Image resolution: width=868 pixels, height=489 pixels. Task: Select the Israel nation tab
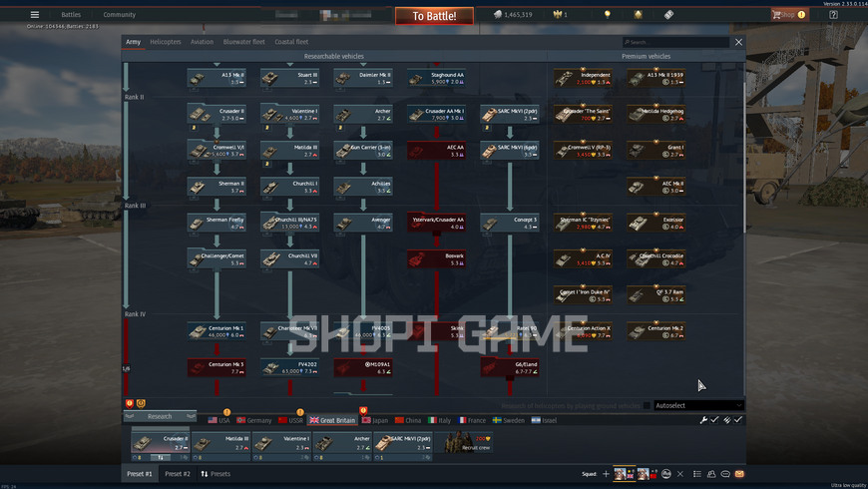coord(544,421)
